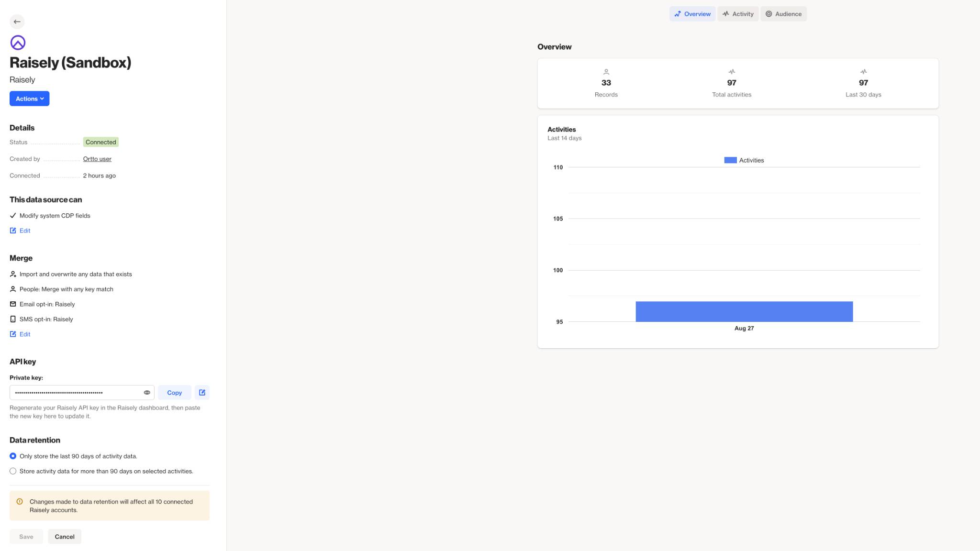
Task: Click the Raisely (Sandbox) heading
Action: [x=70, y=63]
